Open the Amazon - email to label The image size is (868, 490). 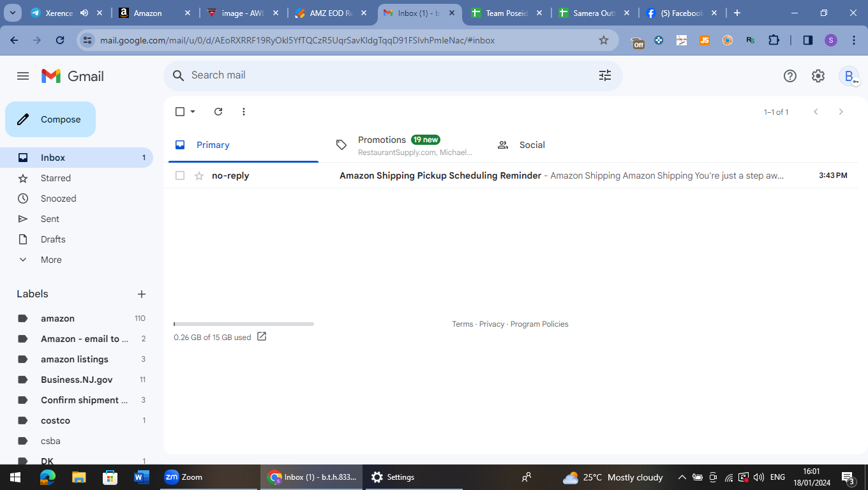click(77, 339)
